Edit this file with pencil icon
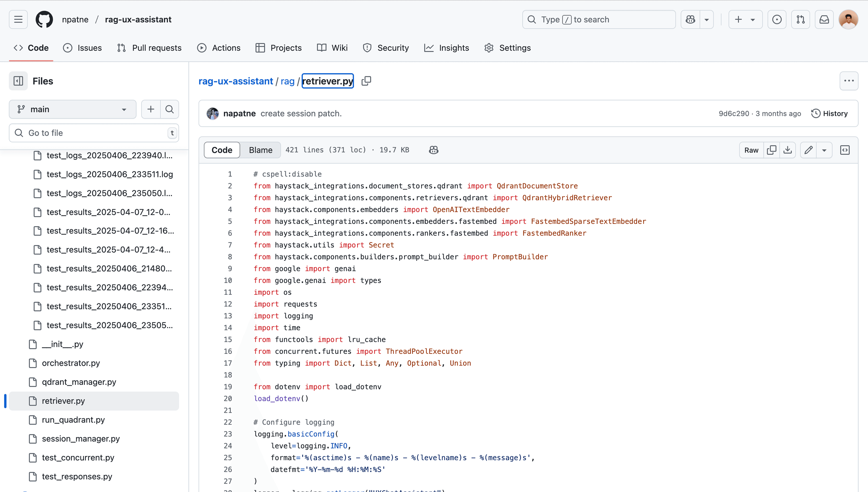 pos(809,150)
